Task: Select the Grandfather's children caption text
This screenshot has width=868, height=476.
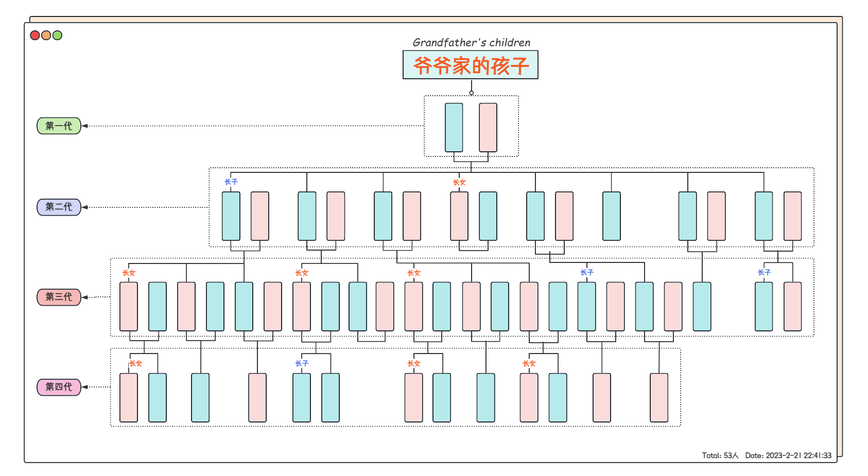Action: (x=471, y=43)
